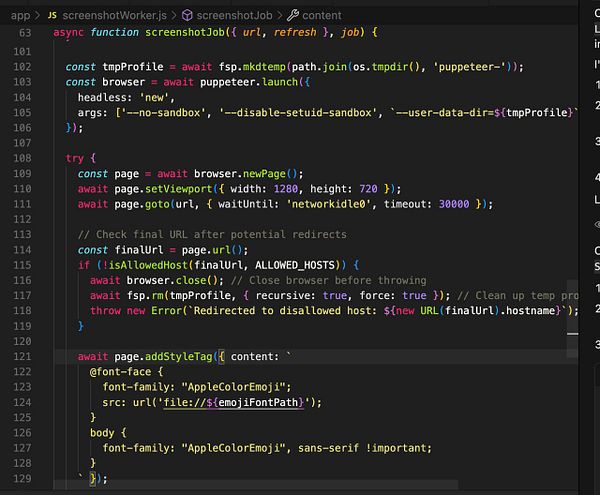This screenshot has width=600, height=495.
Task: Click the minimap strip on the editor's right edge
Action: 572,319
